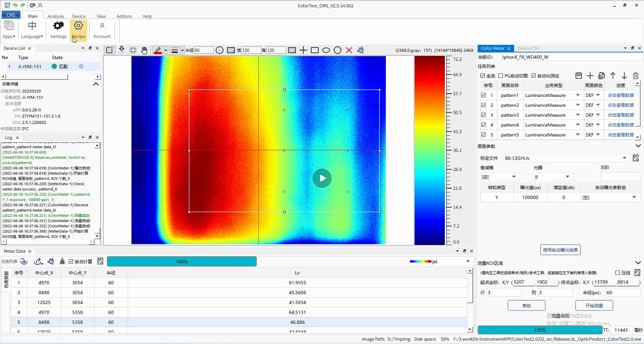The image size is (644, 344).
Task: Click the red X delete ROI icon
Action: pyautogui.click(x=349, y=50)
